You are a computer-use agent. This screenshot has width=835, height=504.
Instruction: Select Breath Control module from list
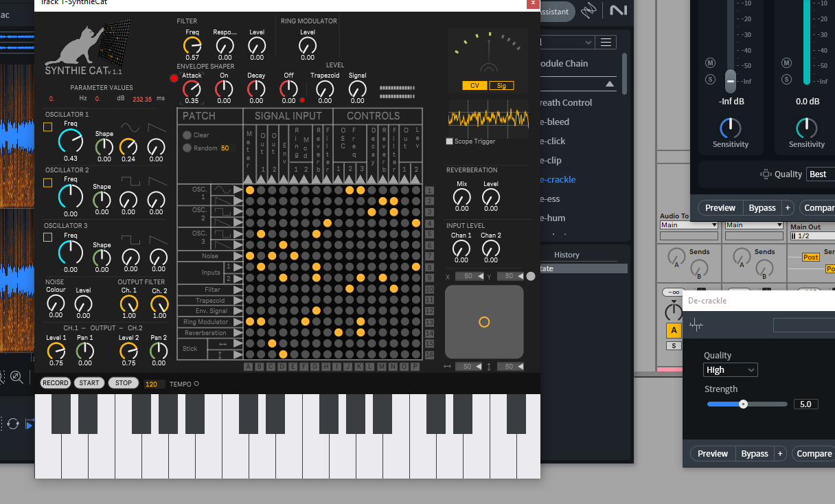pyautogui.click(x=566, y=102)
